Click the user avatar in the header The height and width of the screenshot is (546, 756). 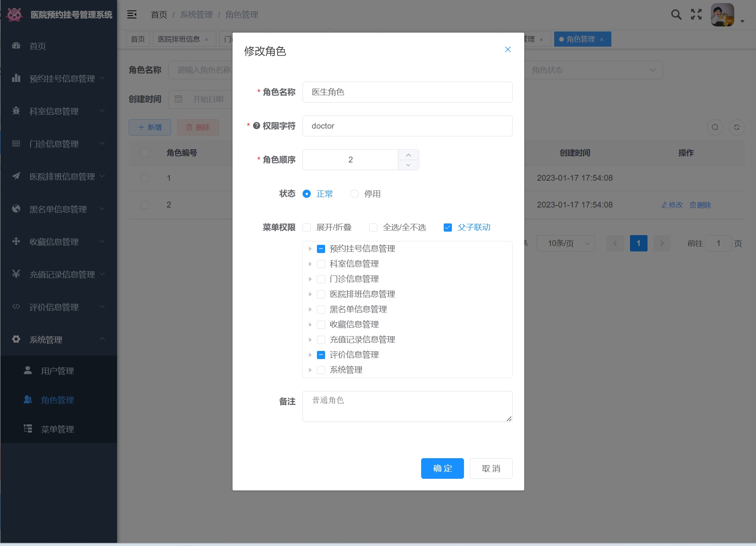coord(722,15)
